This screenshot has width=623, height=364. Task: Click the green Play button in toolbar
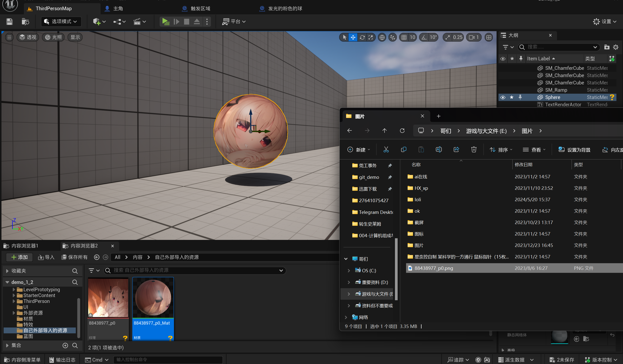click(165, 21)
